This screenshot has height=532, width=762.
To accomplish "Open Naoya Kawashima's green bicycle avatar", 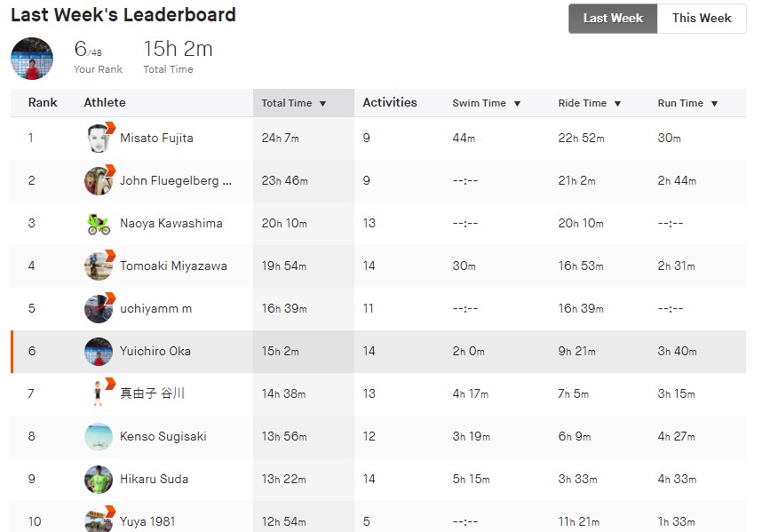I will pyautogui.click(x=99, y=224).
